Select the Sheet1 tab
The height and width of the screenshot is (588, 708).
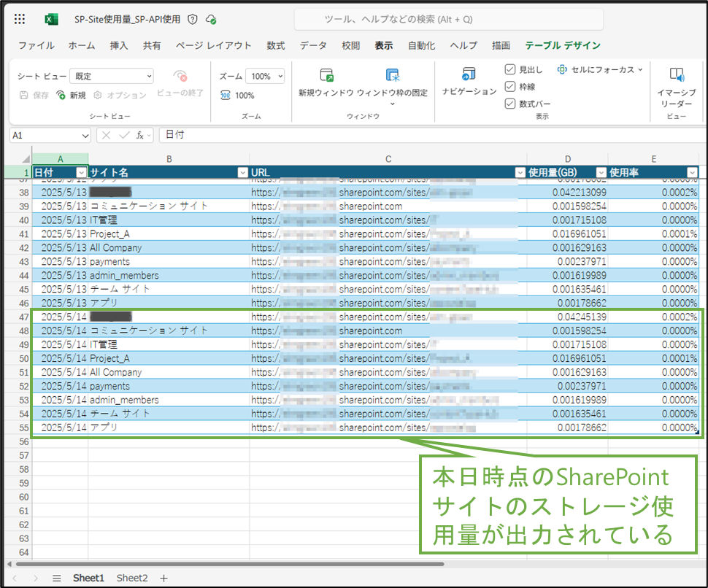coord(88,578)
